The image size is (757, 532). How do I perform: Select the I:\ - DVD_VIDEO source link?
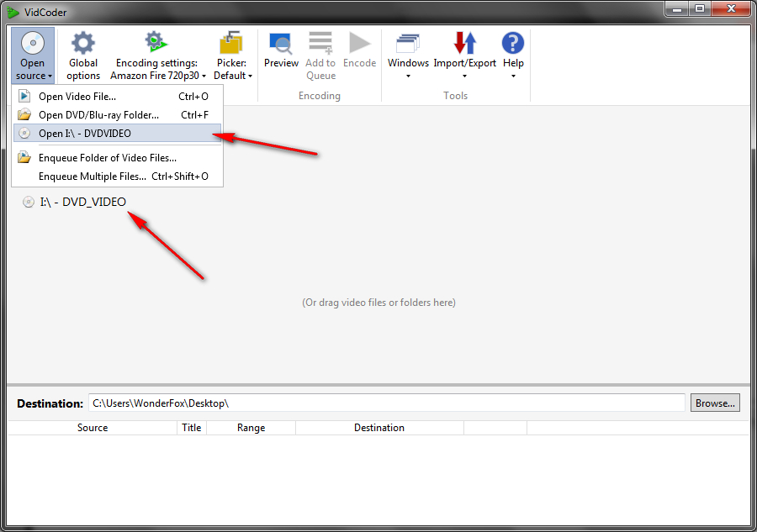coord(82,202)
